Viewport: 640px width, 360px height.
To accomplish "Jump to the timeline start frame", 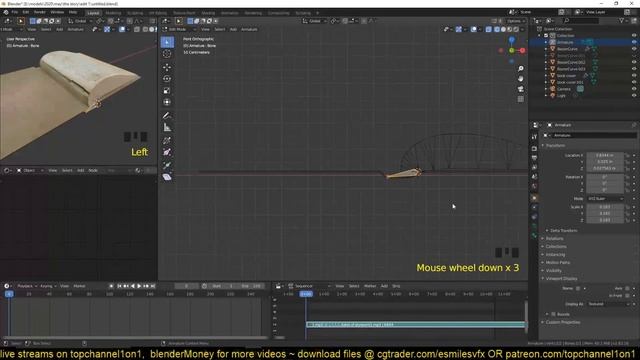I will pyautogui.click(x=119, y=286).
